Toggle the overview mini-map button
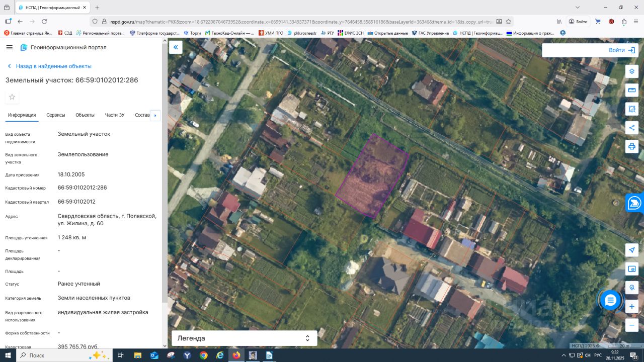The image size is (644, 362). pyautogui.click(x=631, y=269)
